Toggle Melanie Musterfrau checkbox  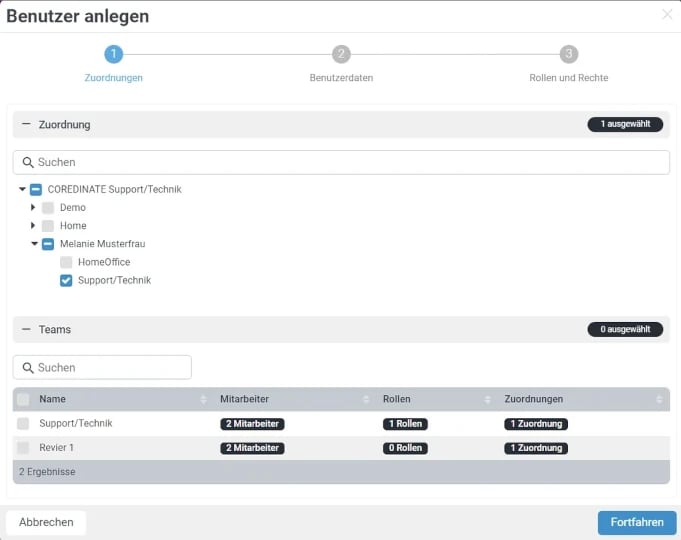click(48, 244)
